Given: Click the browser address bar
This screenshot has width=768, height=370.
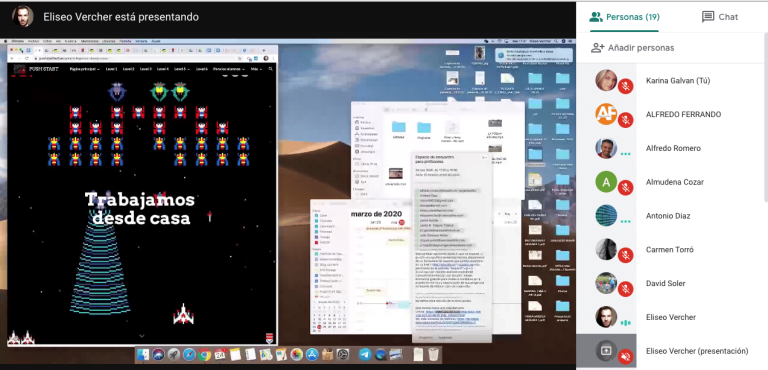Looking at the screenshot, I should tap(139, 58).
